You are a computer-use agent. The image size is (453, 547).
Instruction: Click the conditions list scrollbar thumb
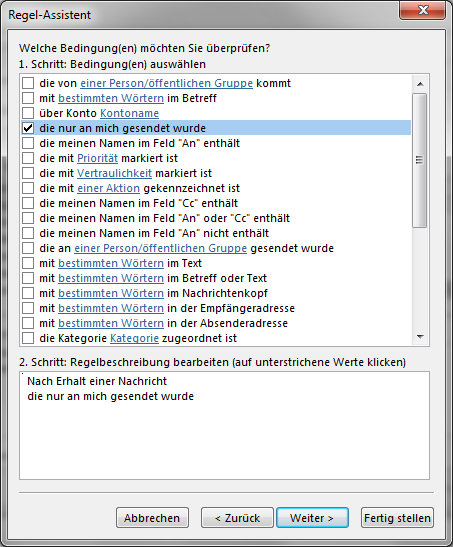tap(420, 160)
